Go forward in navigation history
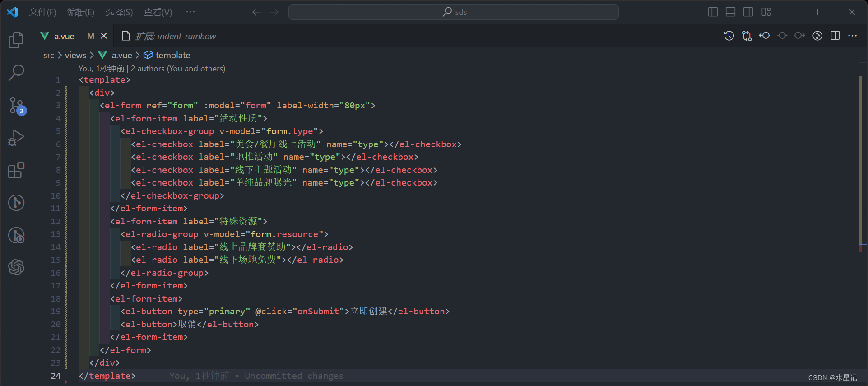868x386 pixels. [274, 12]
